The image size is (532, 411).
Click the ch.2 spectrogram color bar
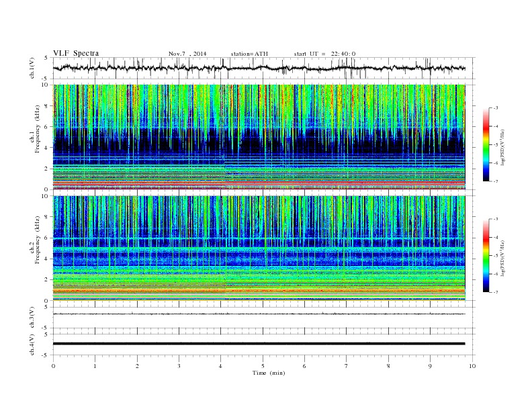[486, 256]
